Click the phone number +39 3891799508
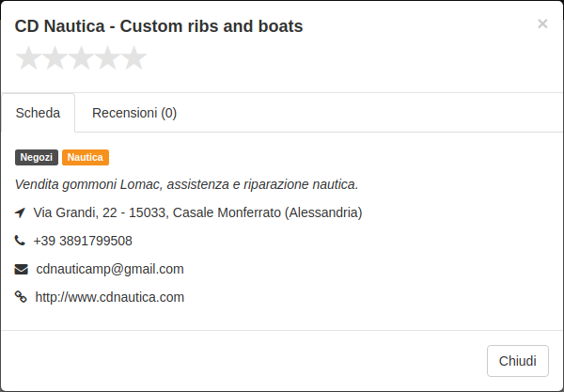Screen dimensions: 564x392 83,241
